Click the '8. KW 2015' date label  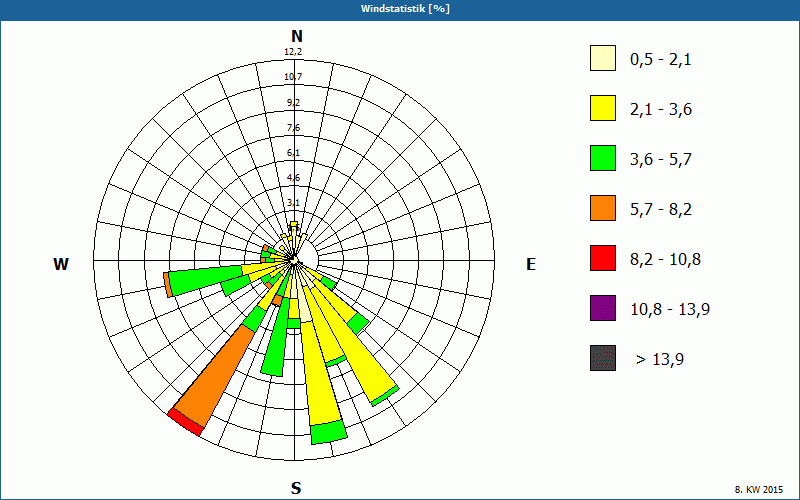[x=759, y=490]
